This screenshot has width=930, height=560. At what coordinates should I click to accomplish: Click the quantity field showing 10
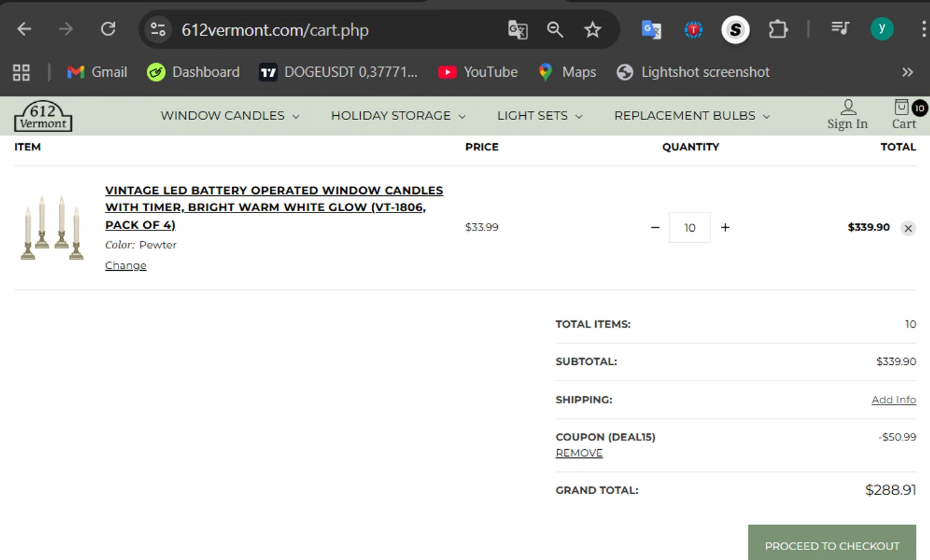[x=690, y=228]
